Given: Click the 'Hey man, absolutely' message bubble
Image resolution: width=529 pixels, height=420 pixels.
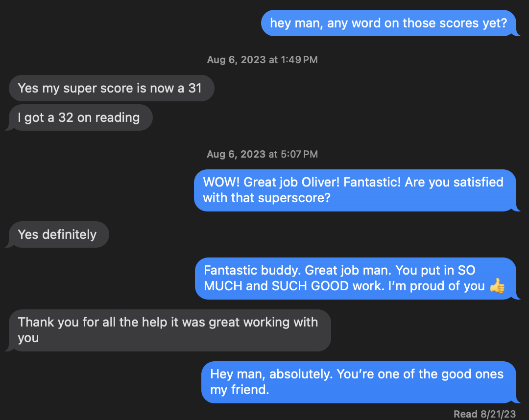Looking at the screenshot, I should click(x=360, y=382).
